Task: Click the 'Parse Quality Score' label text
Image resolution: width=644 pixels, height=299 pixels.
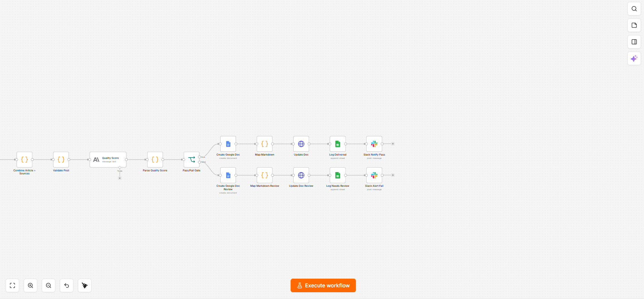Action: [155, 171]
